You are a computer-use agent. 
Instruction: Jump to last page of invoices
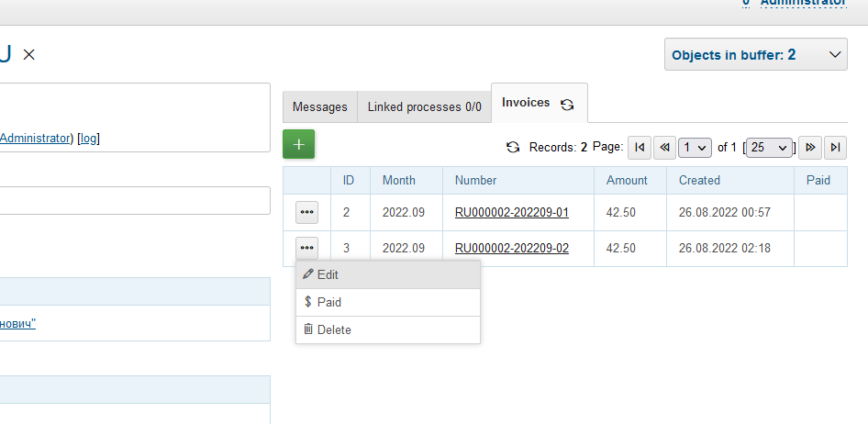834,147
